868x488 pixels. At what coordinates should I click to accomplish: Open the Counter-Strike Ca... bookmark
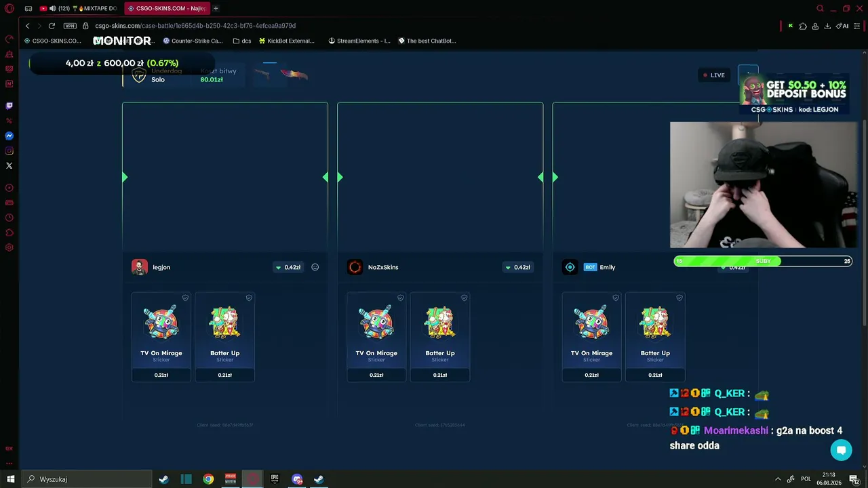[x=193, y=41]
